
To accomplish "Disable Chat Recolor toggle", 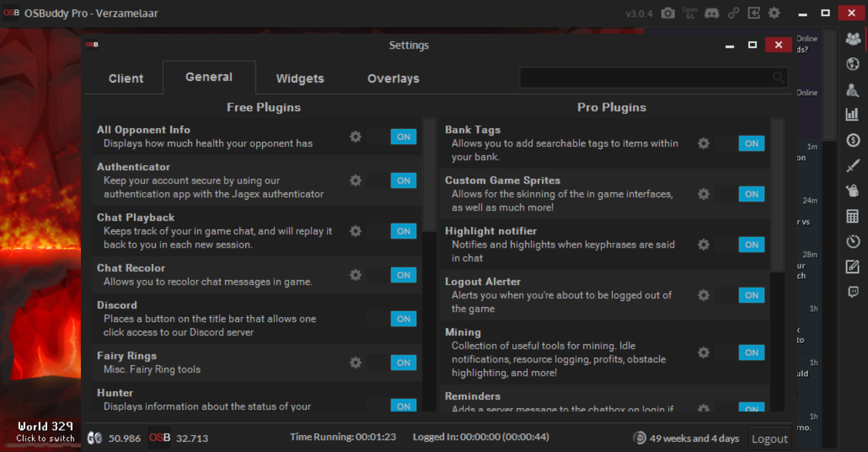I will pyautogui.click(x=392, y=275).
